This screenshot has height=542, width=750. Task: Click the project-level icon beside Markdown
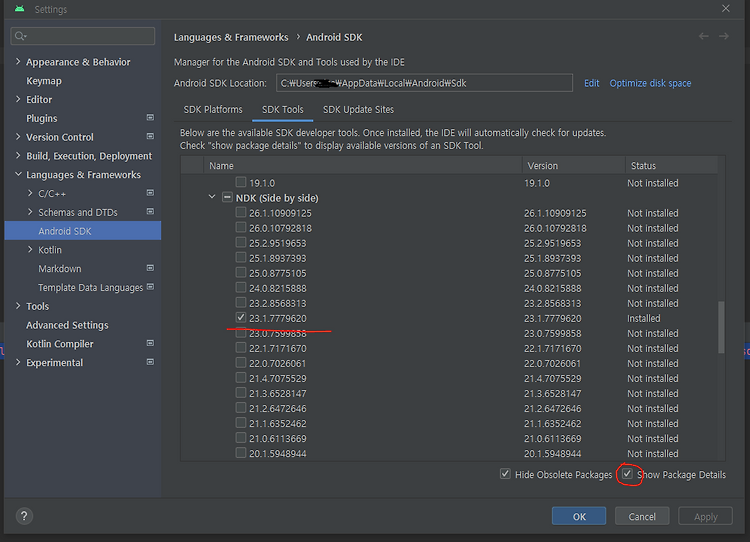[150, 268]
